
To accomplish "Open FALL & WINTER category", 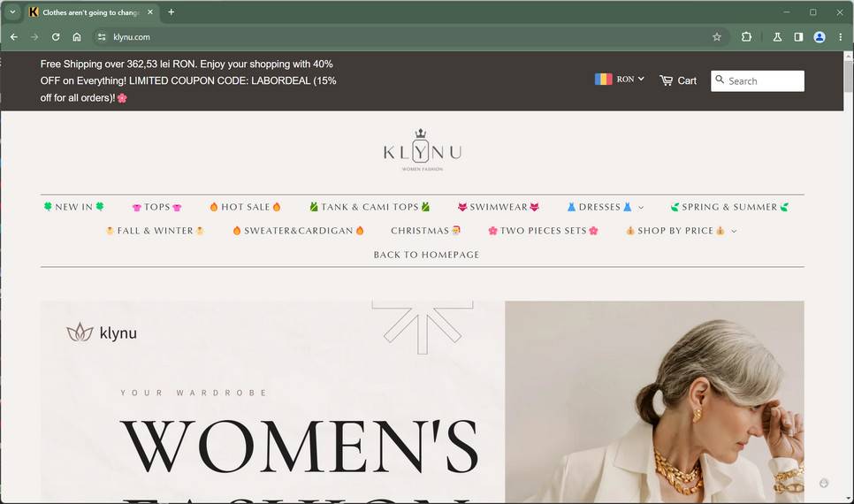I will 155,231.
